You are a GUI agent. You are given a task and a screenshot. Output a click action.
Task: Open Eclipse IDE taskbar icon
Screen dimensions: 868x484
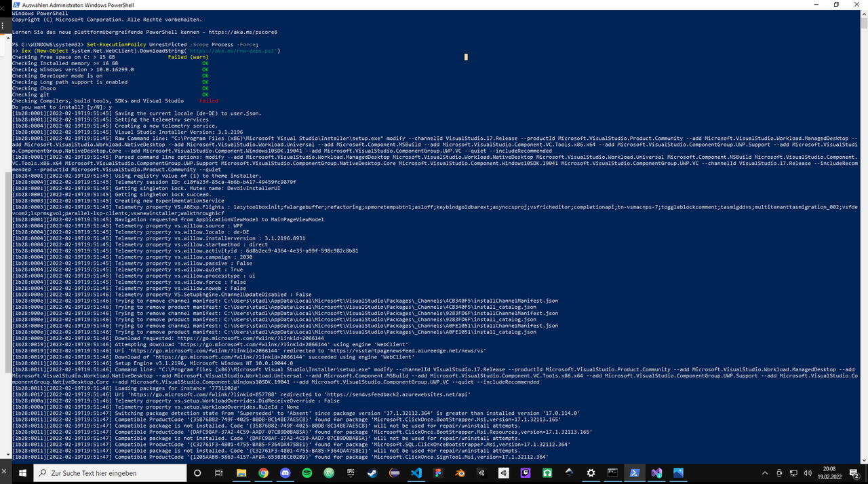(x=394, y=472)
